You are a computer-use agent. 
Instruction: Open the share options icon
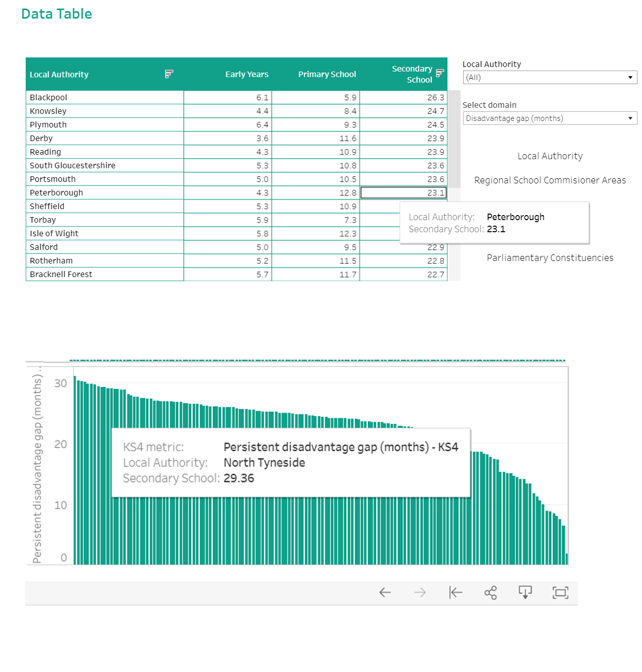(x=490, y=592)
